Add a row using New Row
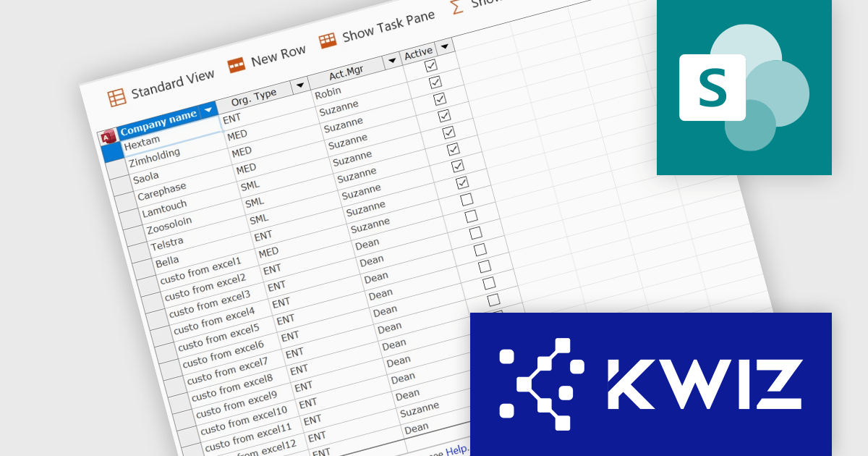 pyautogui.click(x=278, y=51)
